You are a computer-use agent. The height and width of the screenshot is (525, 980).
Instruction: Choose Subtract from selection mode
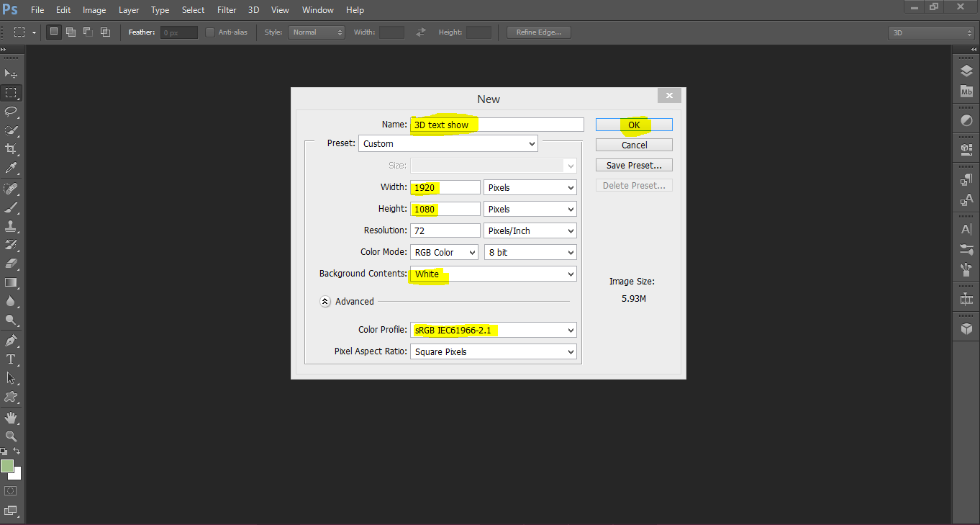88,32
